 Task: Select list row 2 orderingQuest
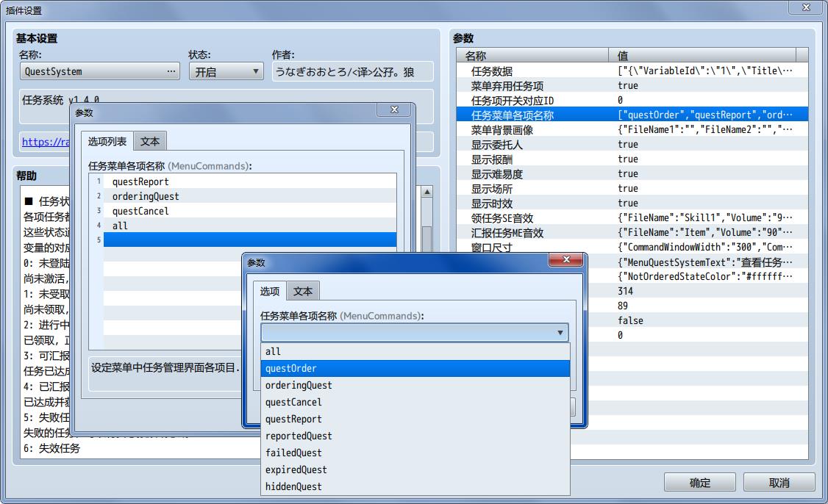(250, 196)
